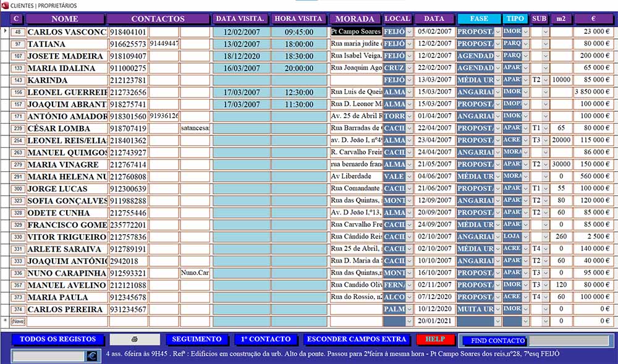
Task: Click the euro icon button
Action: (x=92, y=356)
